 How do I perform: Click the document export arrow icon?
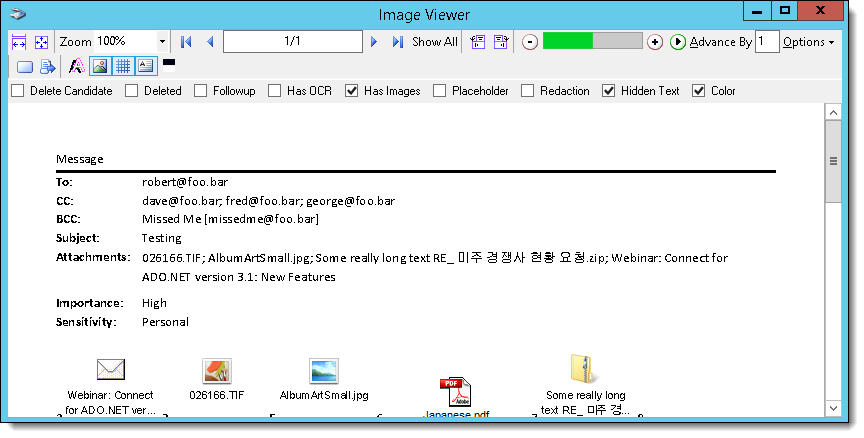(x=48, y=67)
